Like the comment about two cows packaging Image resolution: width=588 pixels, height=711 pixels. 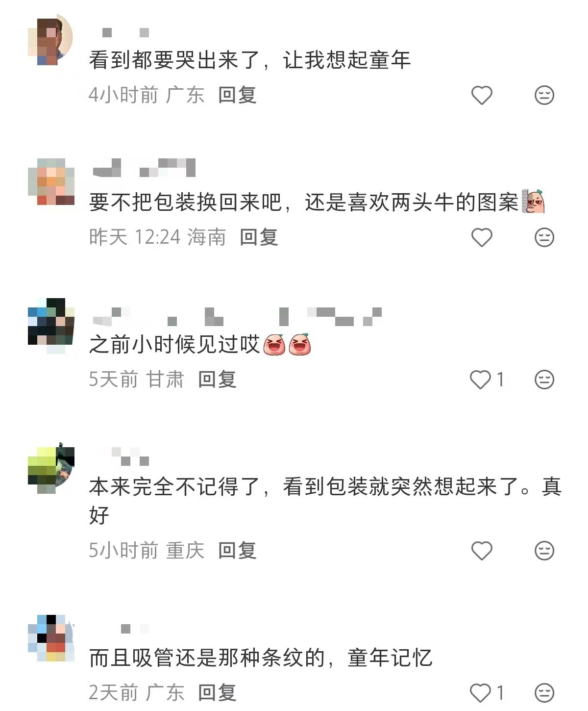coord(481,237)
